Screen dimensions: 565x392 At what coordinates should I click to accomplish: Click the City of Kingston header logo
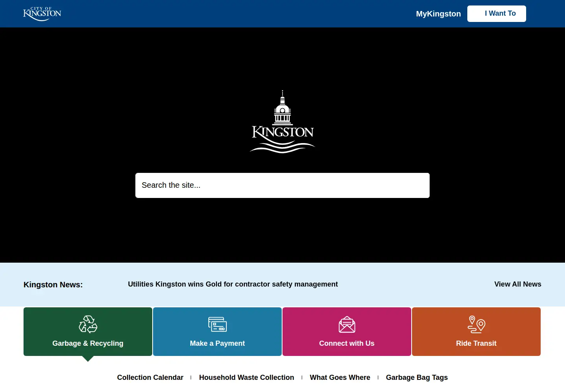[x=42, y=14]
